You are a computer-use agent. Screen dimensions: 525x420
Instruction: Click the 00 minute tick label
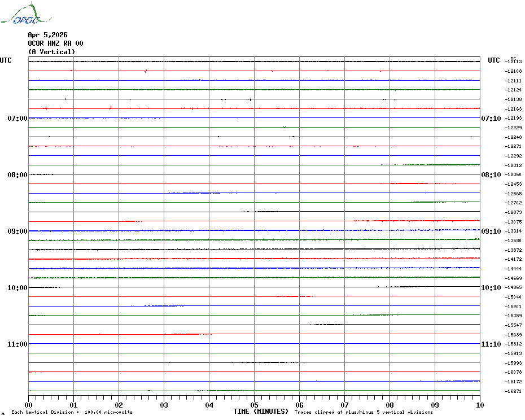click(29, 405)
